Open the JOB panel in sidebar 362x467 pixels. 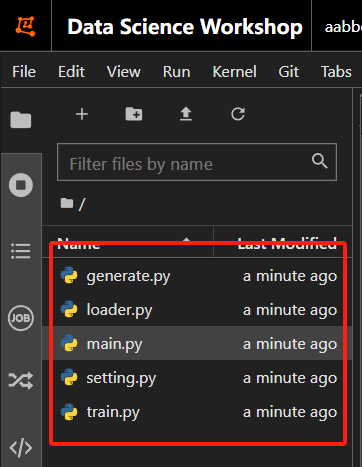click(21, 318)
